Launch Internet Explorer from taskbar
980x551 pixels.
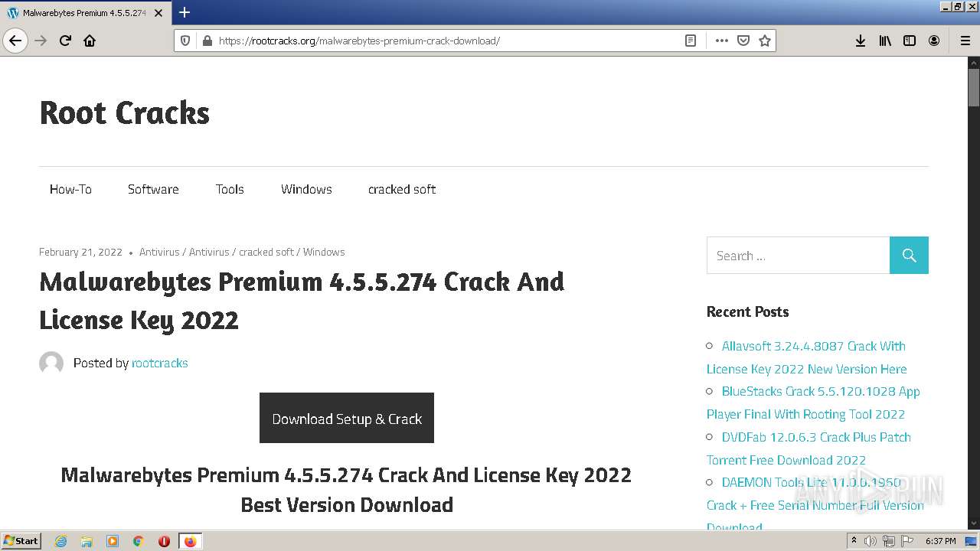click(x=61, y=541)
